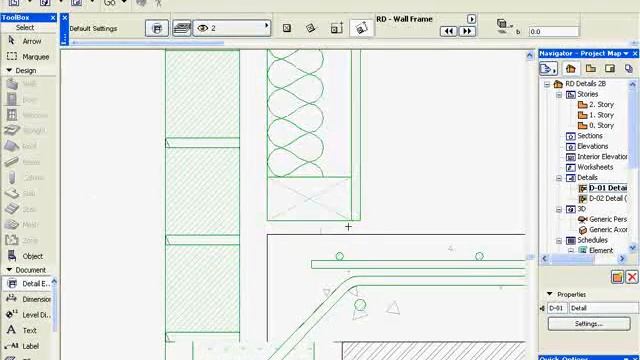Click the orange new item icon in Navigator

617,277
